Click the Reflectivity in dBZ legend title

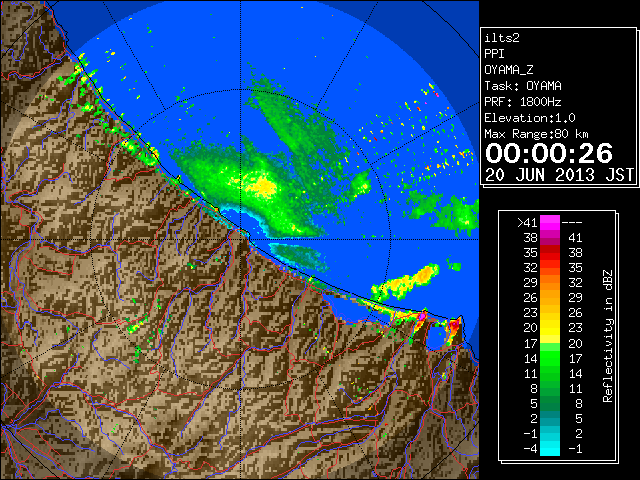coord(608,336)
